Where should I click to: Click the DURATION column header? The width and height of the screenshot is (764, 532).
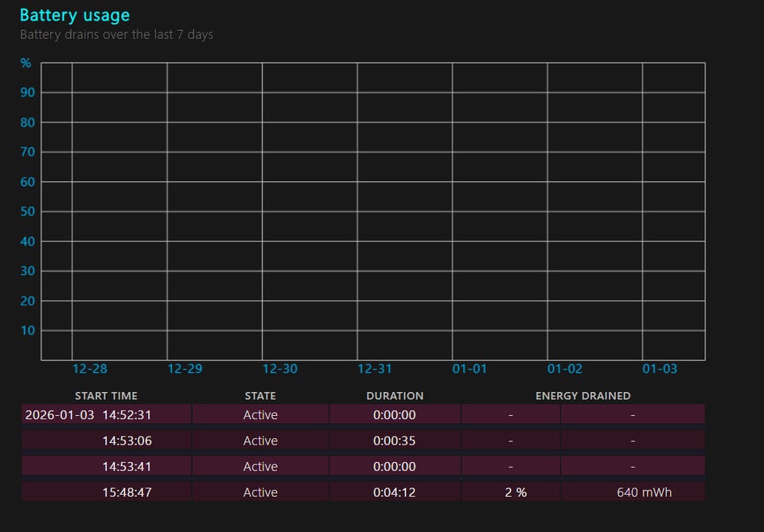(x=395, y=395)
